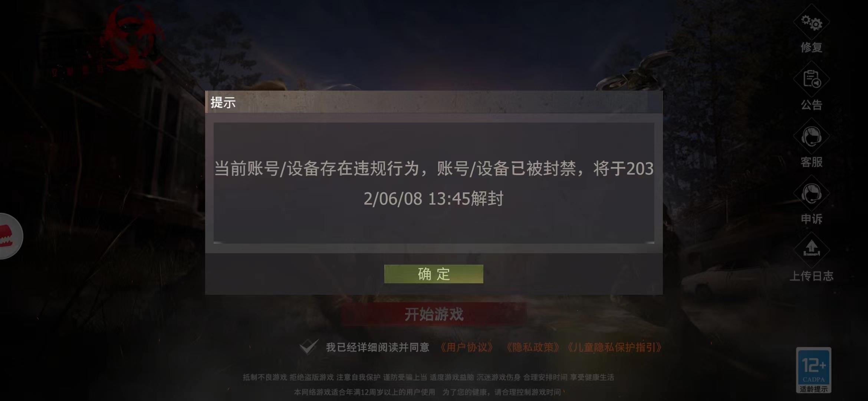Open the 申诉 appeal icon
The image size is (868, 401).
[811, 193]
